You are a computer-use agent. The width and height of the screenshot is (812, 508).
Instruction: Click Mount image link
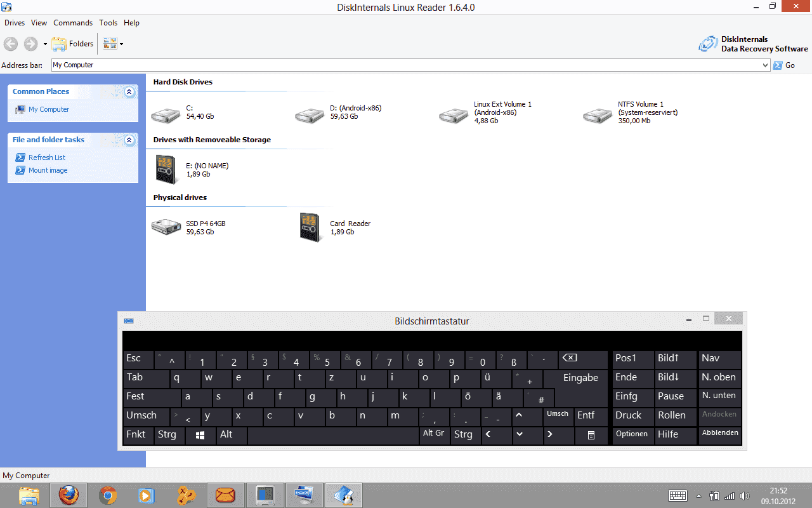tap(48, 170)
